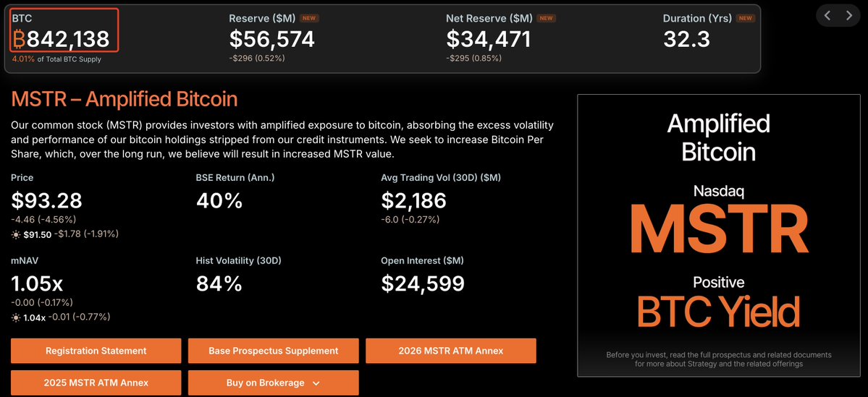Click the Reserve $56,574 metric
This screenshot has height=397, width=868.
[x=271, y=39]
